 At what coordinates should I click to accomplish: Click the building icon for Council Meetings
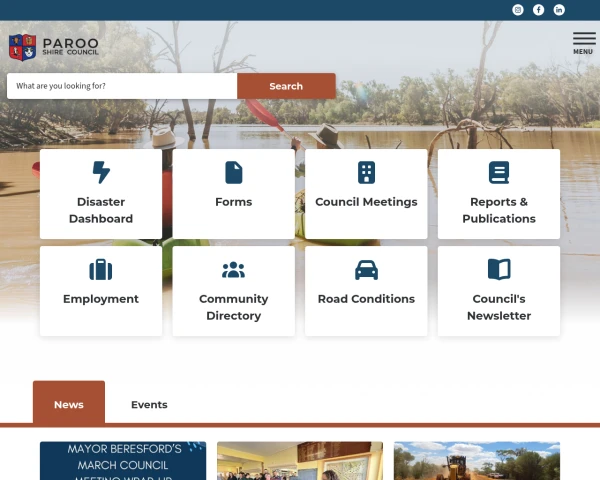click(366, 173)
